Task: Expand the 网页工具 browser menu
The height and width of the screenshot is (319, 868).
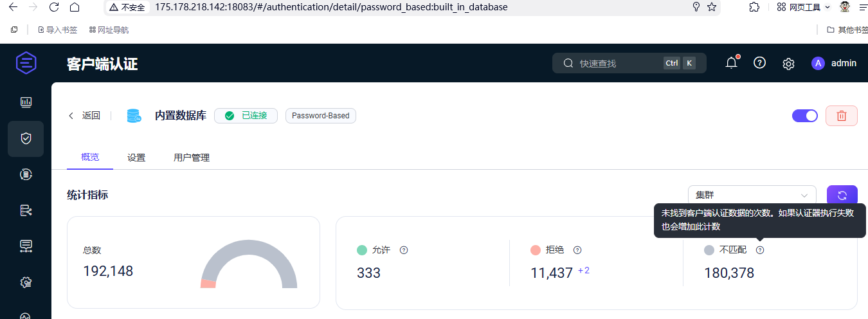Action: [804, 7]
